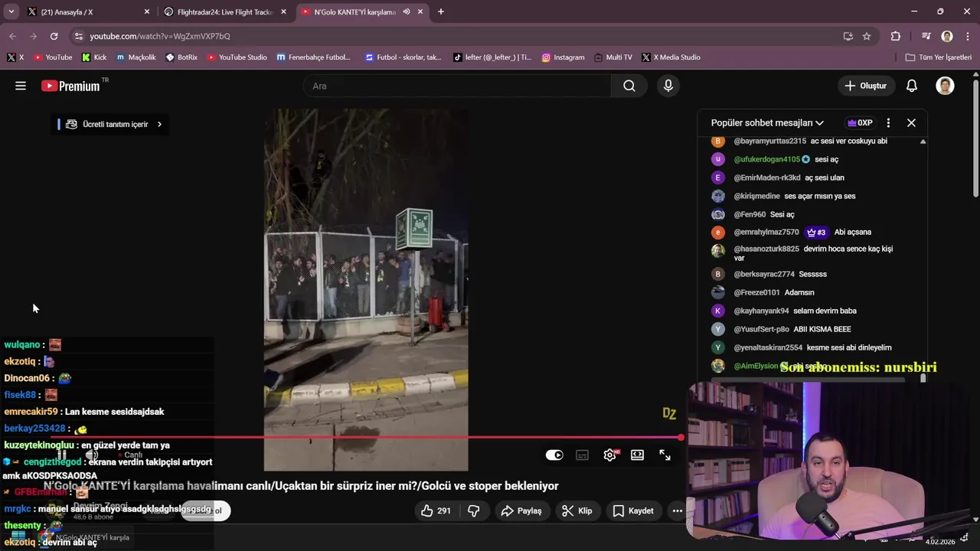Bookmark this page with star icon
Viewport: 980px width, 551px height.
[867, 36]
